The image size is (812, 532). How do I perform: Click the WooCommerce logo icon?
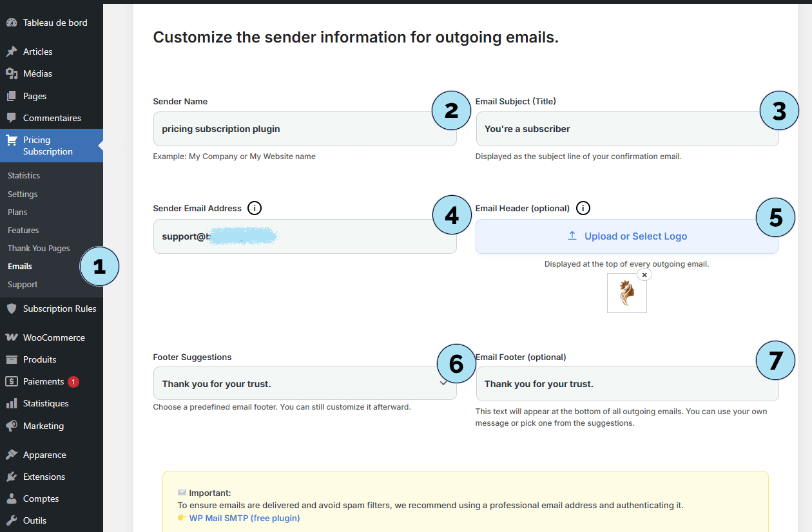pos(11,337)
